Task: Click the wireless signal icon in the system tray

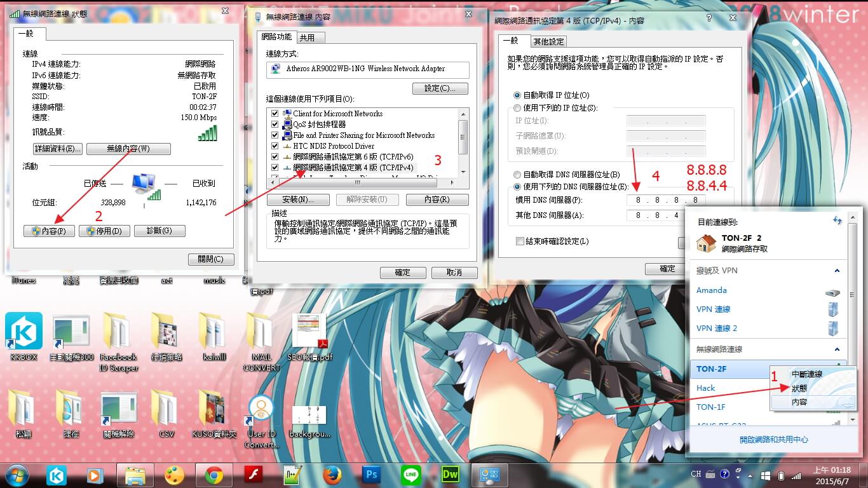Action: coord(796,475)
